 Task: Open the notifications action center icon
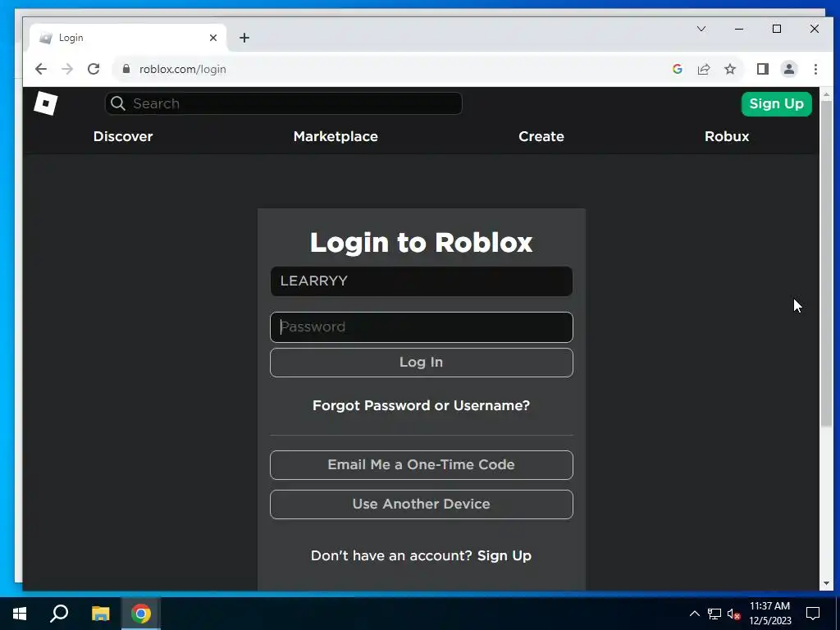813,614
